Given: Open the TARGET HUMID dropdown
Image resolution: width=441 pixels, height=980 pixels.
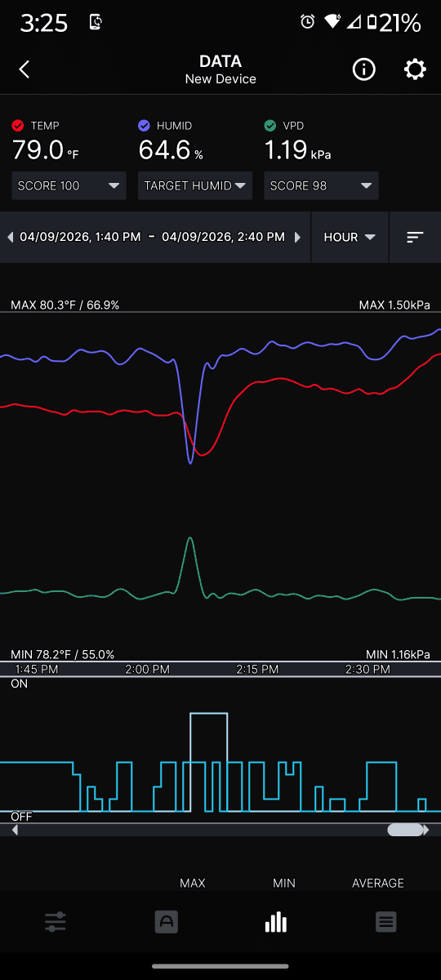Looking at the screenshot, I should [195, 185].
